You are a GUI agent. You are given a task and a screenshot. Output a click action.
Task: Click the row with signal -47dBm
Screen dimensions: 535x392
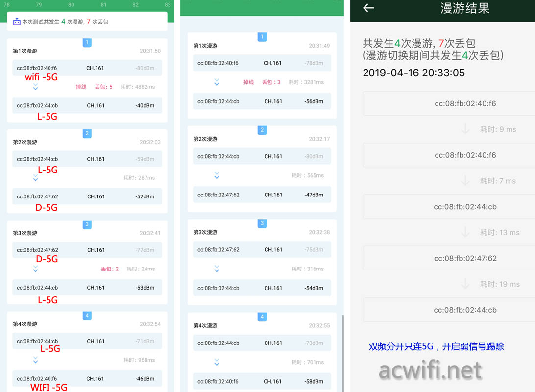262,195
